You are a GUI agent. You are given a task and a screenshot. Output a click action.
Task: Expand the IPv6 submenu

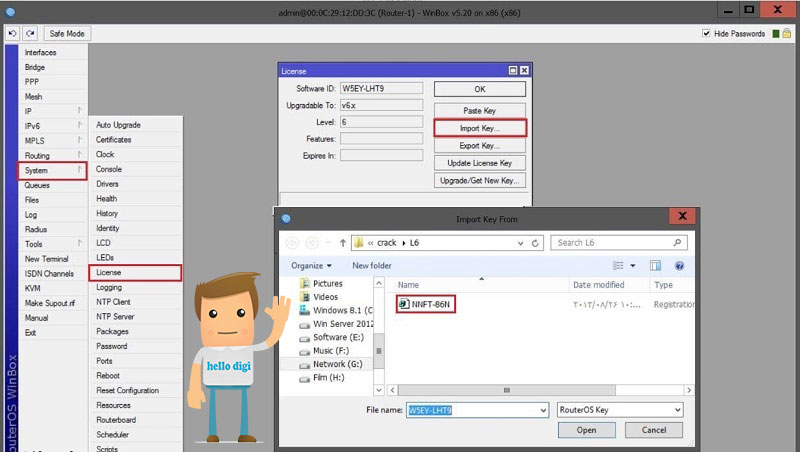[x=80, y=125]
